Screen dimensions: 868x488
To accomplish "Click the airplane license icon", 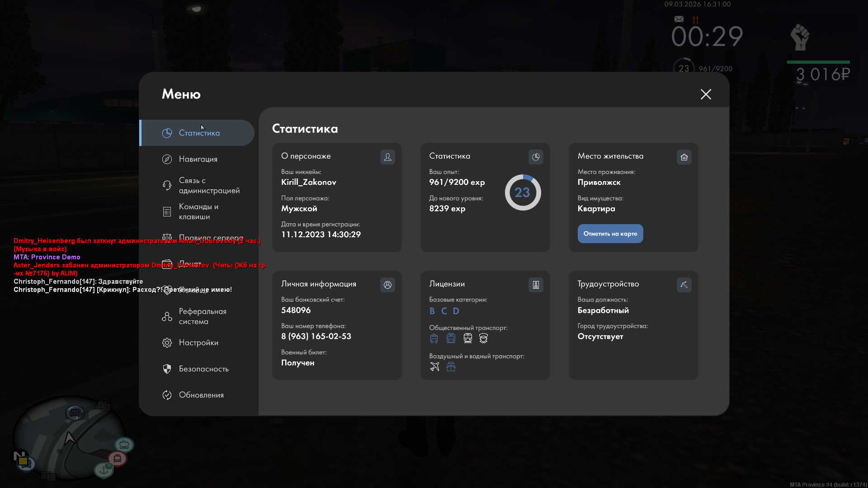I will [434, 366].
